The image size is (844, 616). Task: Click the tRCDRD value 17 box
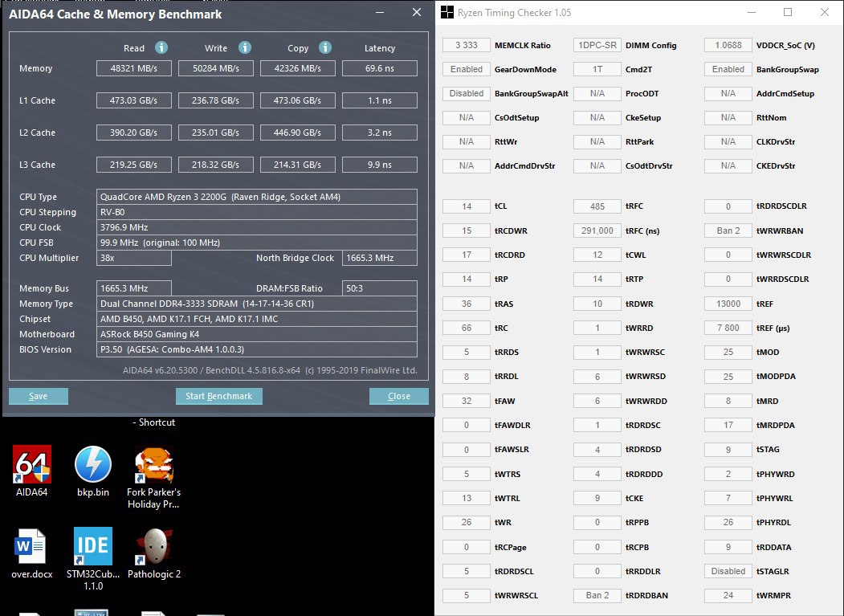tap(466, 255)
